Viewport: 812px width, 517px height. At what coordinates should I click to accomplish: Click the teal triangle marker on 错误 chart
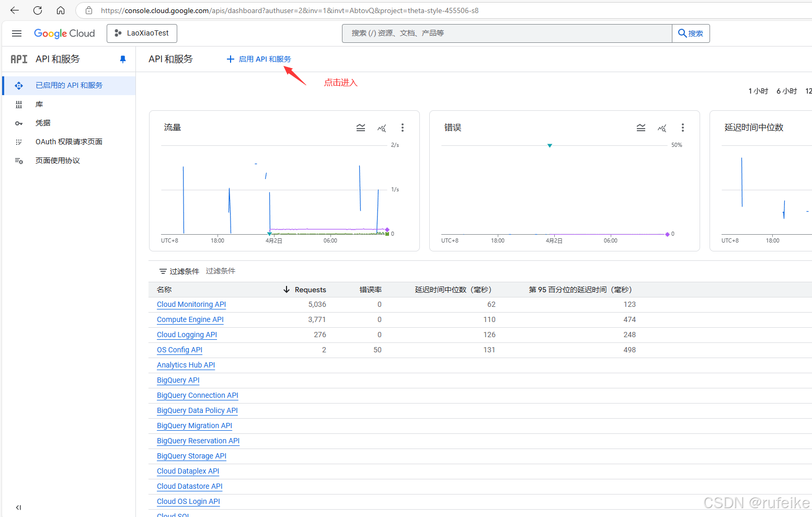tap(550, 146)
